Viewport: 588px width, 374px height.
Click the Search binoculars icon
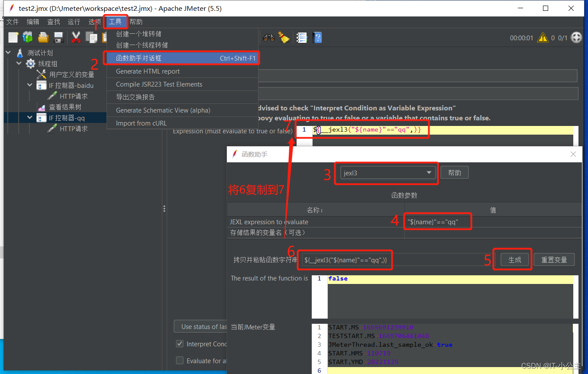269,38
